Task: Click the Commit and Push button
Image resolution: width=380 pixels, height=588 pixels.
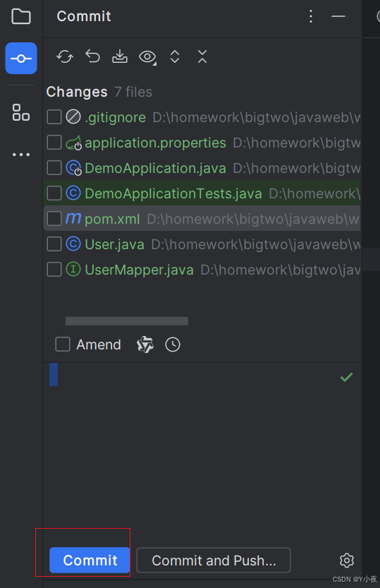Action: 214,560
